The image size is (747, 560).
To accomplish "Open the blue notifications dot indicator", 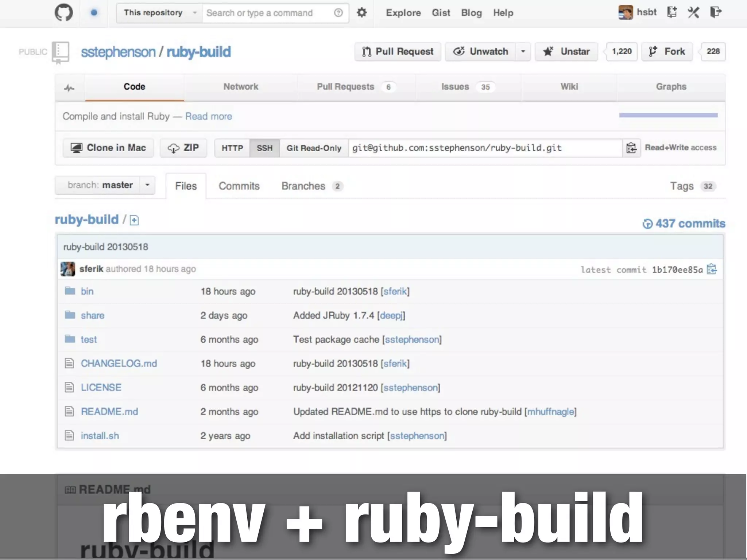I will point(94,13).
